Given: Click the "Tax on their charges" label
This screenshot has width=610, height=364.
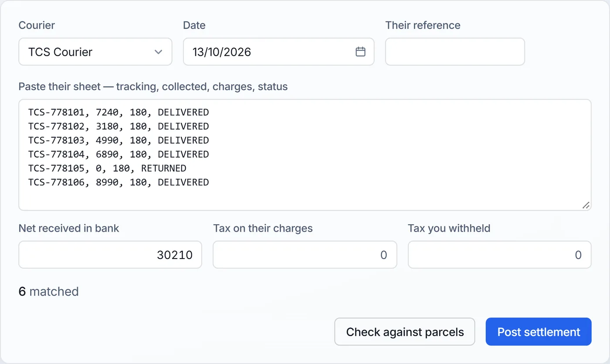Looking at the screenshot, I should (x=263, y=228).
